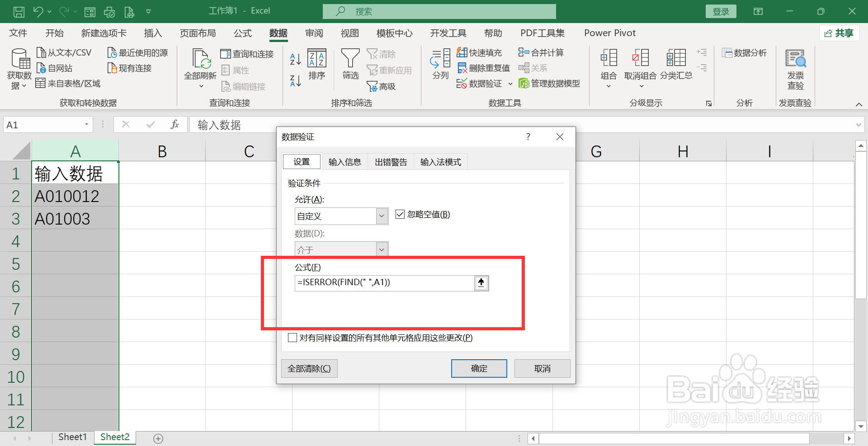Choose From Web (自网站) data source
Image resolution: width=868 pixels, height=446 pixels.
(x=54, y=68)
